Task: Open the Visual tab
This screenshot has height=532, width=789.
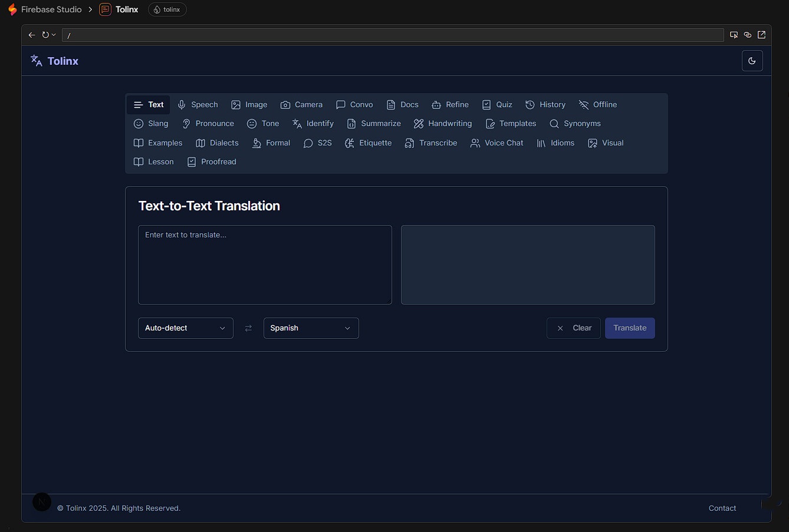Action: tap(606, 143)
